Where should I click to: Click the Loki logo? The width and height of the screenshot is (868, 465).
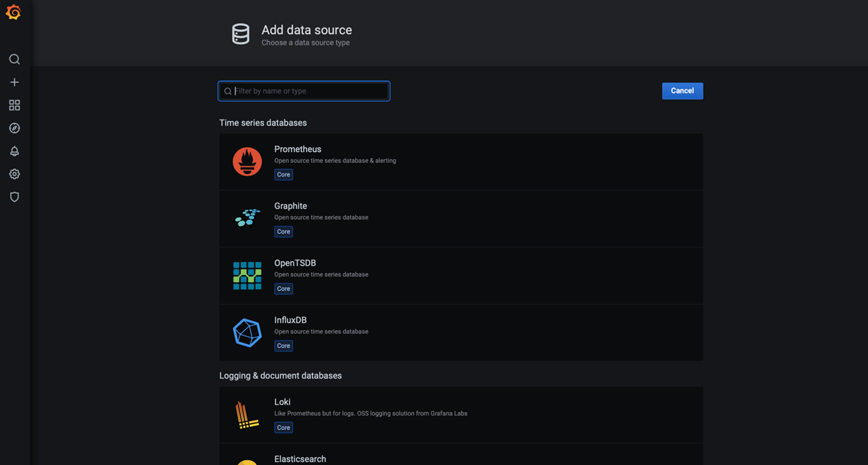click(247, 415)
